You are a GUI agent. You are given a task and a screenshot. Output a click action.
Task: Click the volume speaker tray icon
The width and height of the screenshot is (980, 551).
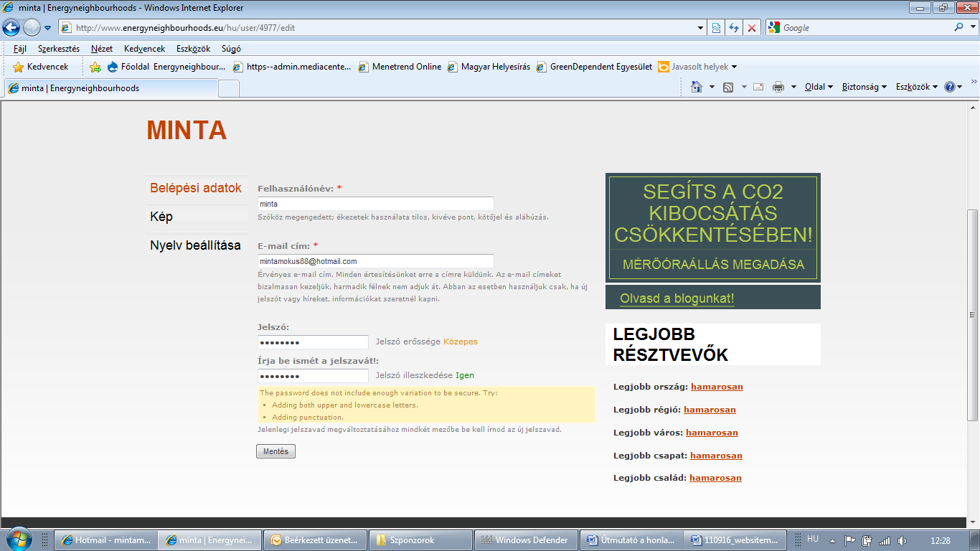(902, 540)
